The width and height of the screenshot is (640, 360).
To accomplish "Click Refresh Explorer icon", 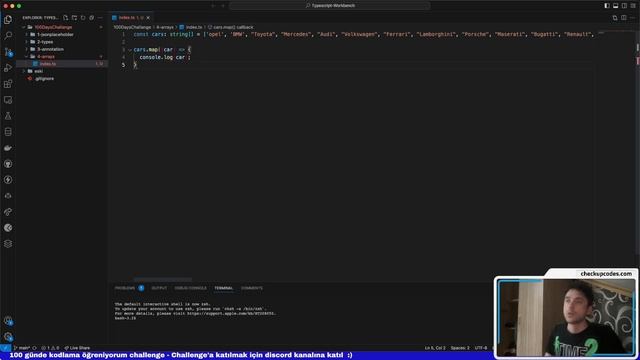I will coord(83,18).
